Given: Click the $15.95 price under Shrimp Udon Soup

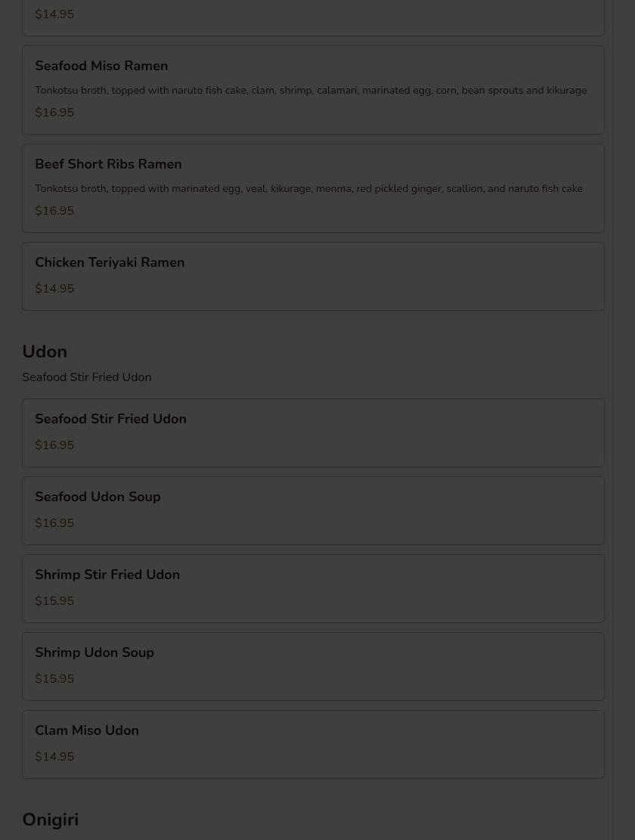Looking at the screenshot, I should coord(54,678).
